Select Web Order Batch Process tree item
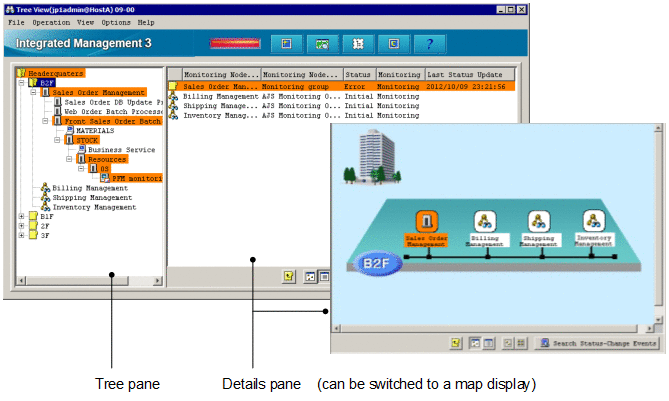This screenshot has width=669, height=401. point(113,112)
